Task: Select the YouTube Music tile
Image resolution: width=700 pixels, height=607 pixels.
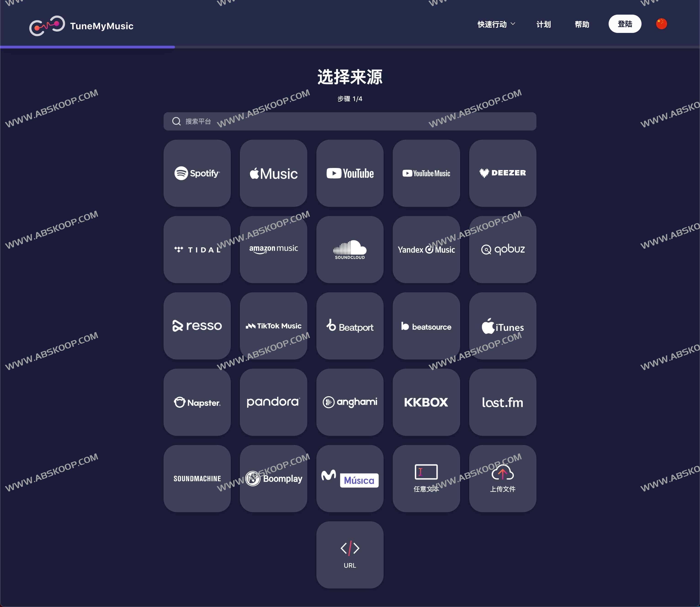Action: tap(426, 173)
